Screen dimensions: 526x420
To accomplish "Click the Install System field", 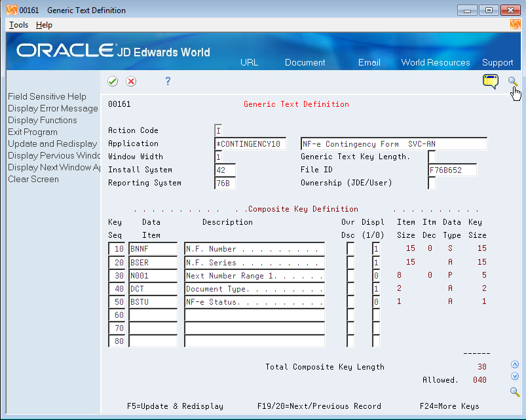I will 225,170.
